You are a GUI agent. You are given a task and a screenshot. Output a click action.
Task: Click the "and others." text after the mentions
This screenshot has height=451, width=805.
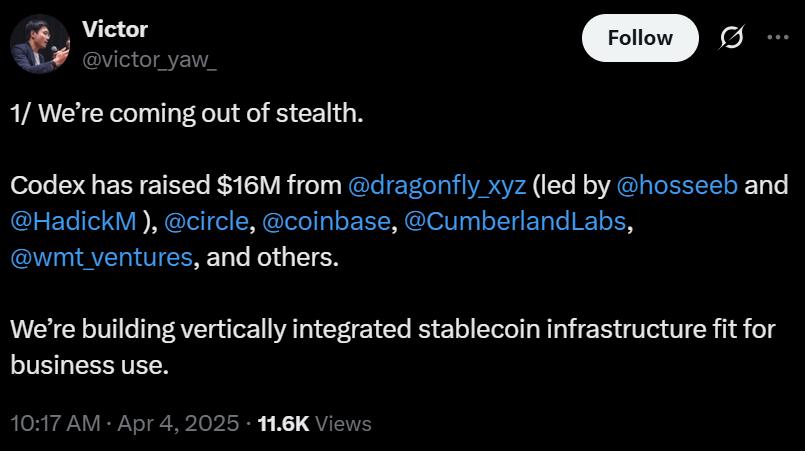point(272,257)
